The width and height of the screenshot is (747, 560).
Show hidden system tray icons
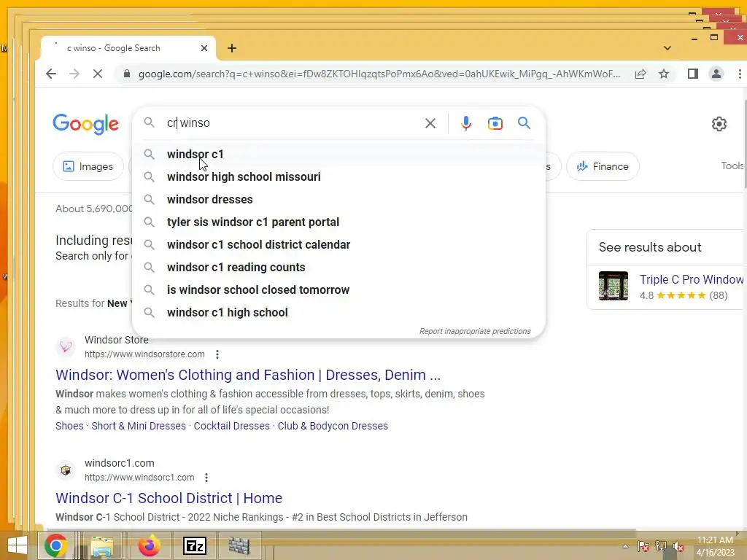[x=625, y=547]
